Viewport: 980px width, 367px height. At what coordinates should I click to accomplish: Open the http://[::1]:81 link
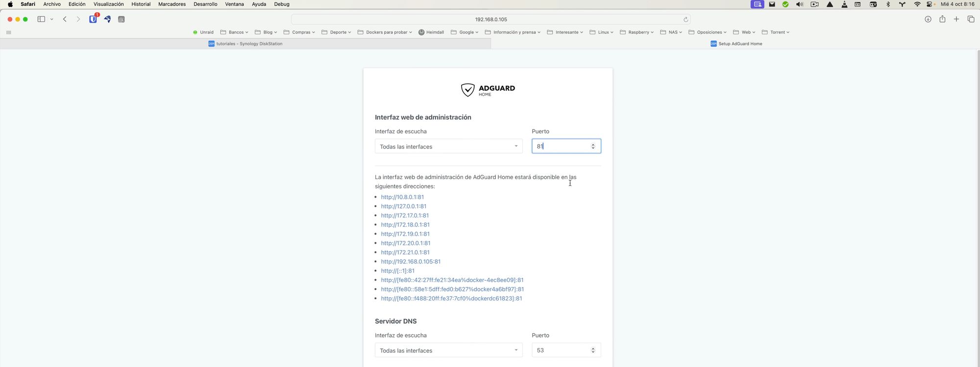pyautogui.click(x=398, y=271)
